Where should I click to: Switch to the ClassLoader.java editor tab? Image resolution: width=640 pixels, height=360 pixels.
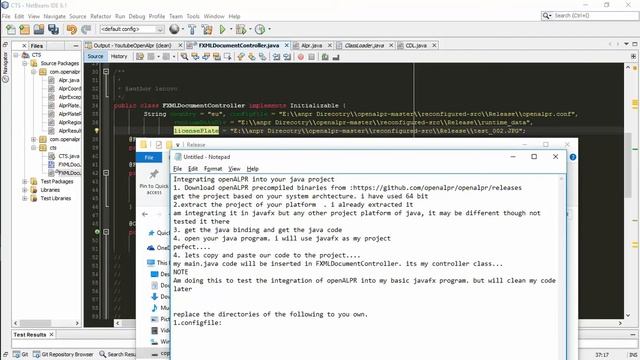tap(364, 45)
